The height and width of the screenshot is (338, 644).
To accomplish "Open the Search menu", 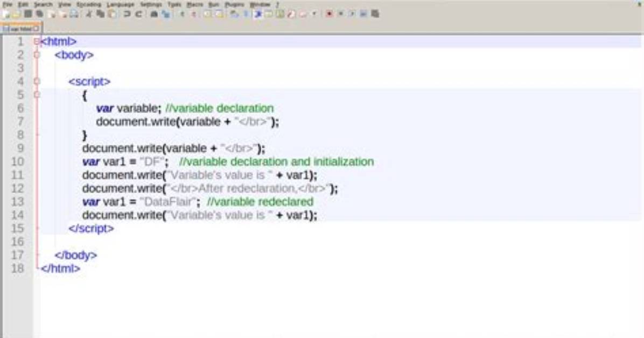I will click(x=43, y=4).
